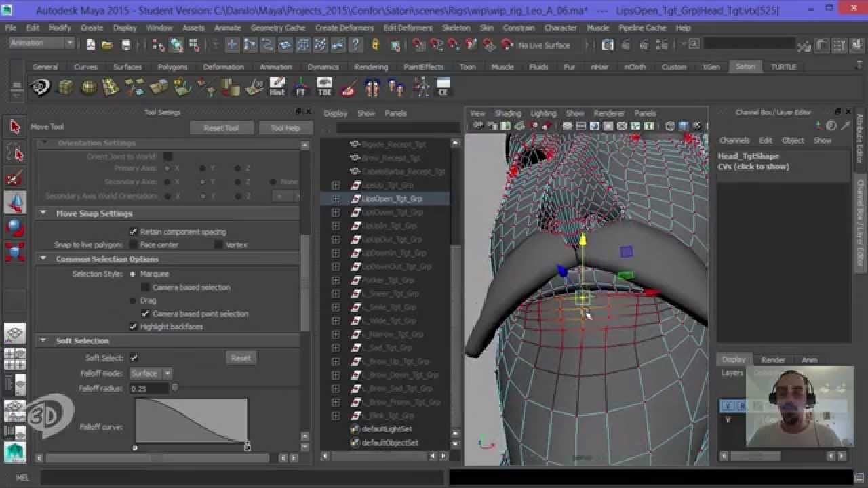Select the Drag selection style radio
The width and height of the screenshot is (868, 488).
click(133, 300)
